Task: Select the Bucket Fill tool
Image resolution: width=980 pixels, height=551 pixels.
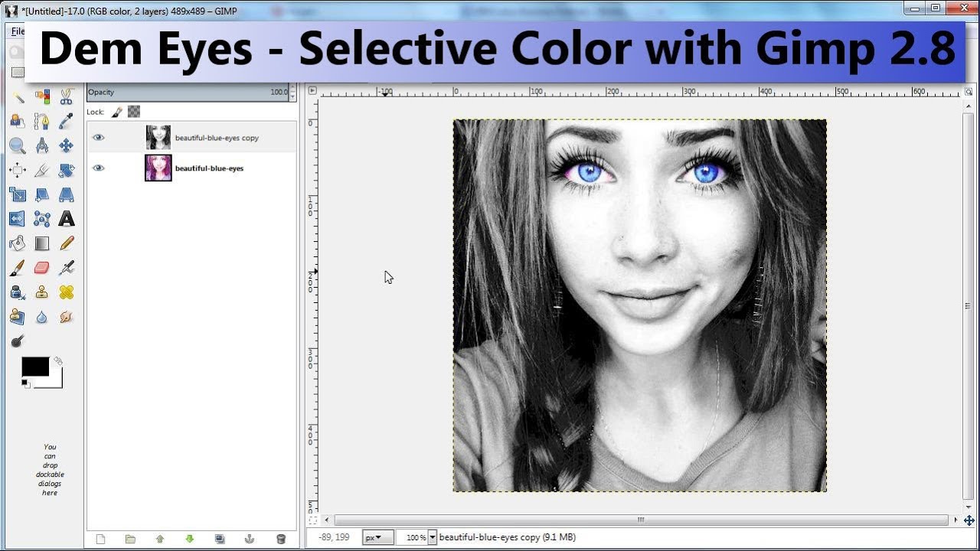Action: 18,243
